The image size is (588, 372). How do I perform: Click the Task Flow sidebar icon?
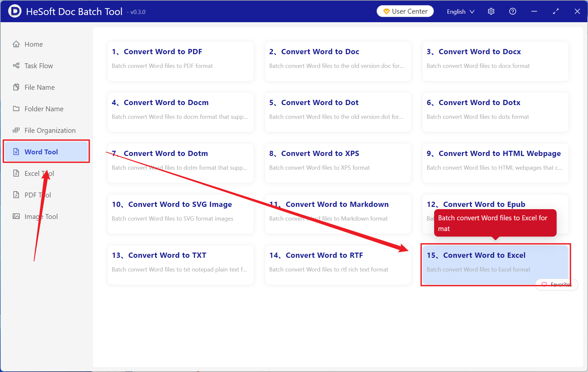tap(16, 66)
